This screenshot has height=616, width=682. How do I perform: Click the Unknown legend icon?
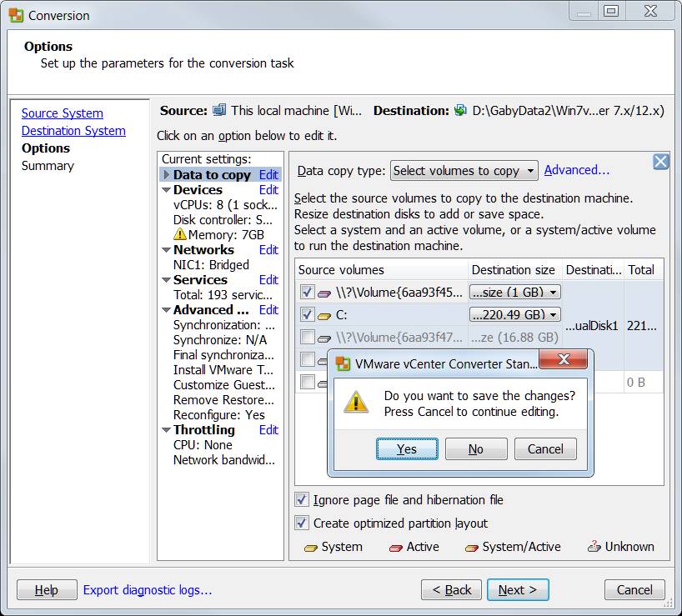pyautogui.click(x=594, y=546)
